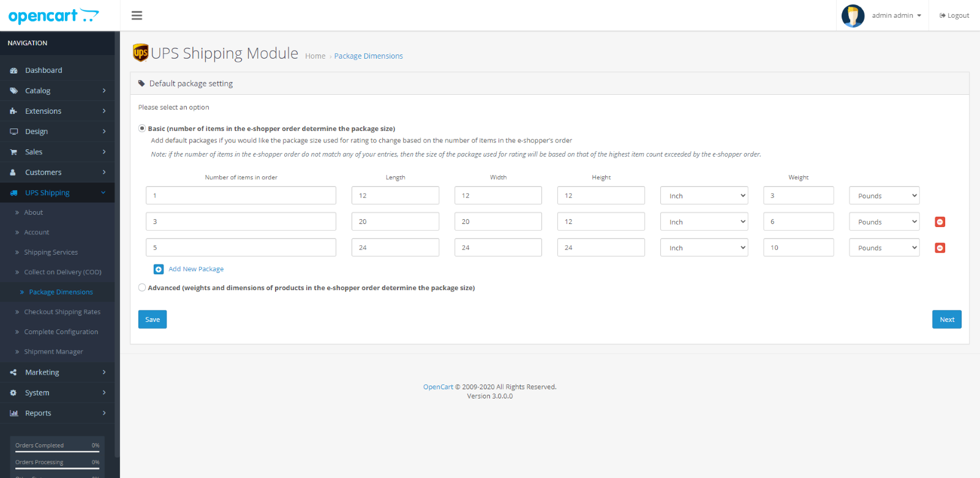
Task: Open weight unit dropdown for weight 10 row
Action: point(884,247)
